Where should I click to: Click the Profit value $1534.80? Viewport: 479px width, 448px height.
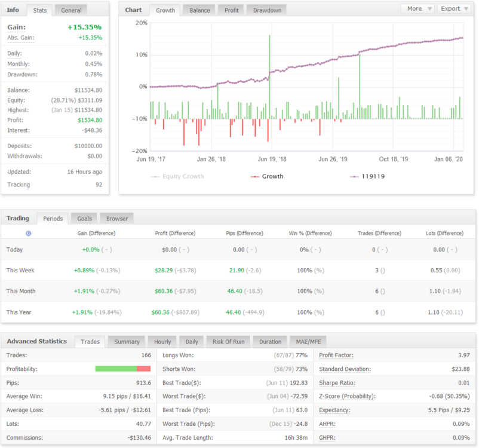(90, 120)
